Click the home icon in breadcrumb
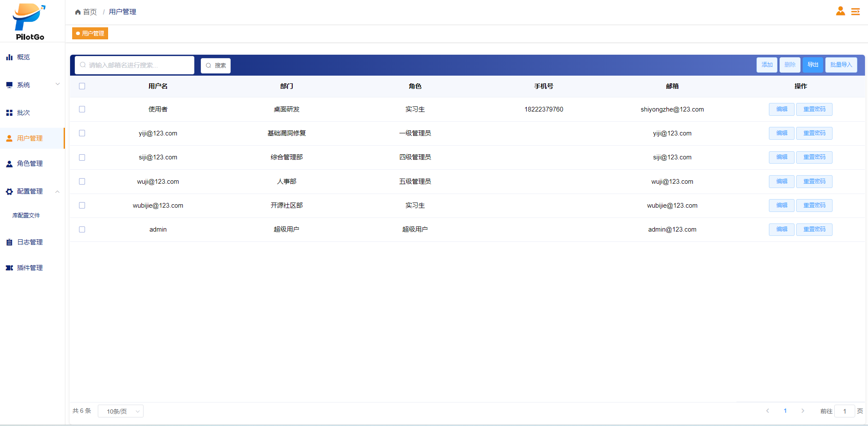The image size is (868, 426). [78, 12]
